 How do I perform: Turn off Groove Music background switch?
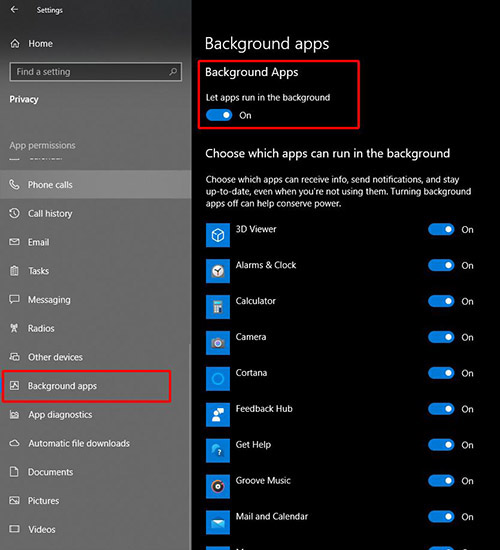tap(441, 481)
